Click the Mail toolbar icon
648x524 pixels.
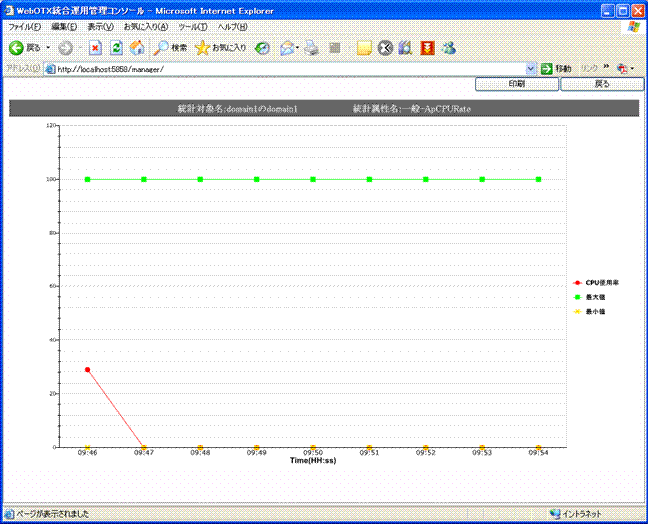coord(287,47)
